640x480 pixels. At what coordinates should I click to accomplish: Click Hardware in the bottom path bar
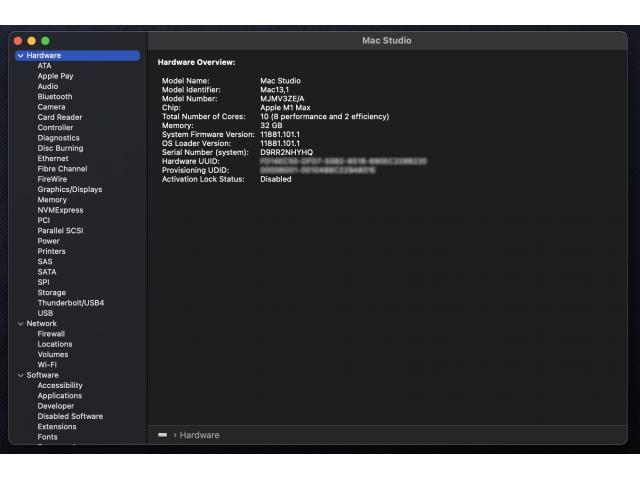pyautogui.click(x=199, y=435)
